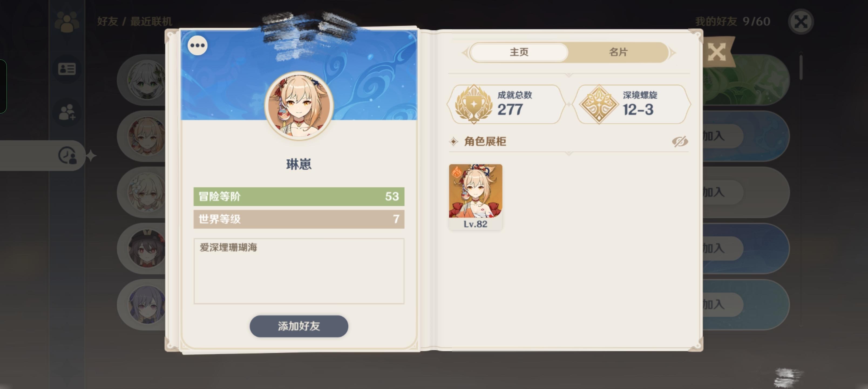Click the signature box 爱深埋珊瑚海

[299, 271]
